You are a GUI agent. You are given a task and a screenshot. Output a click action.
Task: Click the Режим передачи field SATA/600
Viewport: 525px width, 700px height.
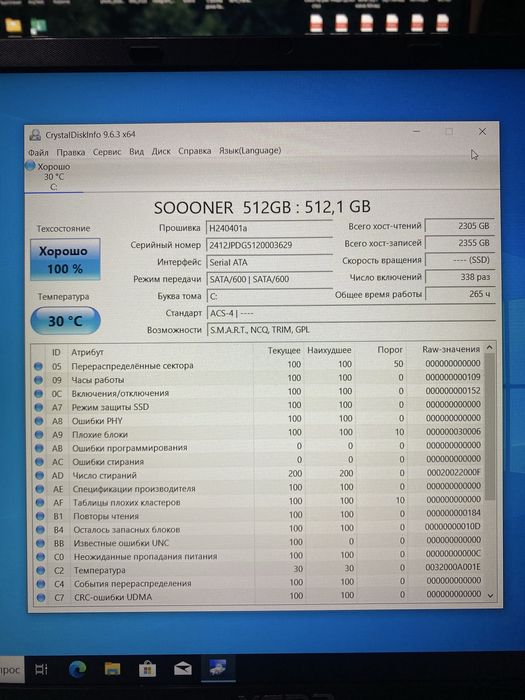(x=269, y=279)
